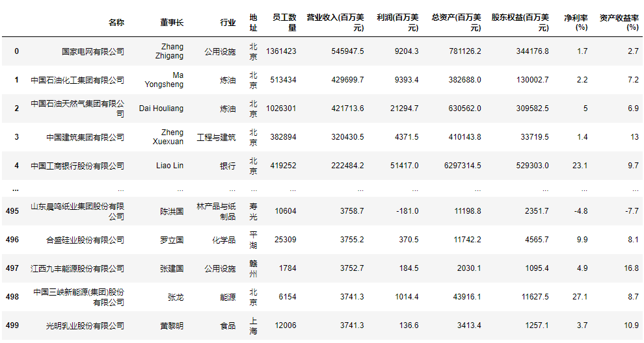644x343 pixels.
Task: Click employee count 1026301
Action: 281,108
